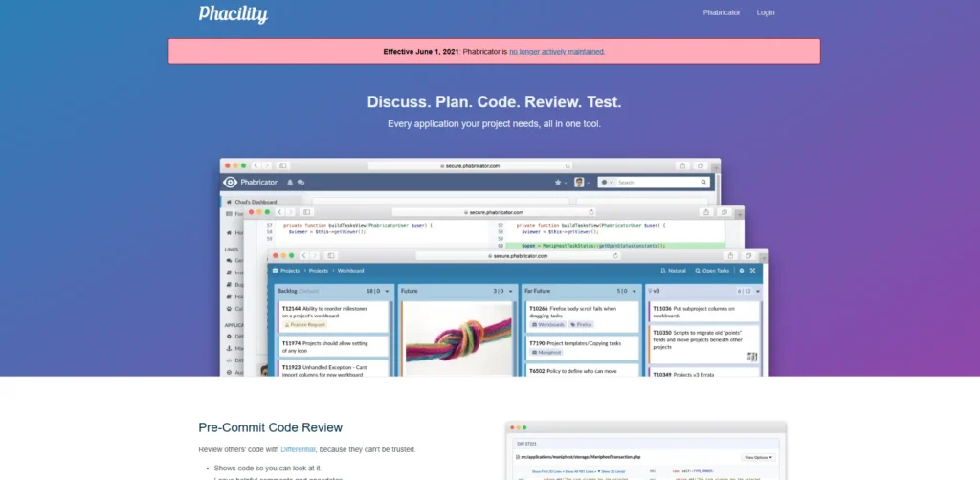Open the 'no longer actively maintained' link
The height and width of the screenshot is (480, 980).
point(556,52)
